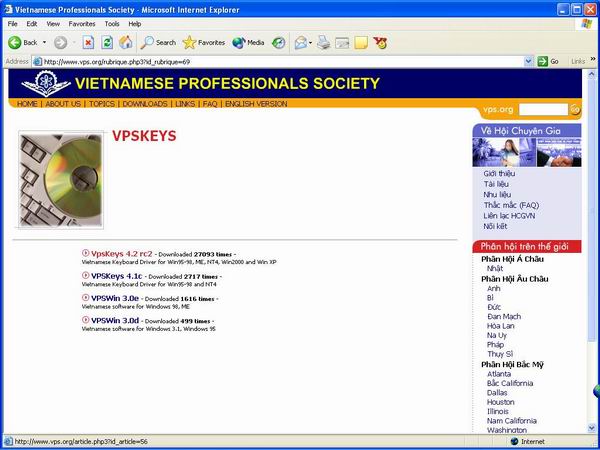Click TOPICS navigation link
600x450 pixels.
102,104
